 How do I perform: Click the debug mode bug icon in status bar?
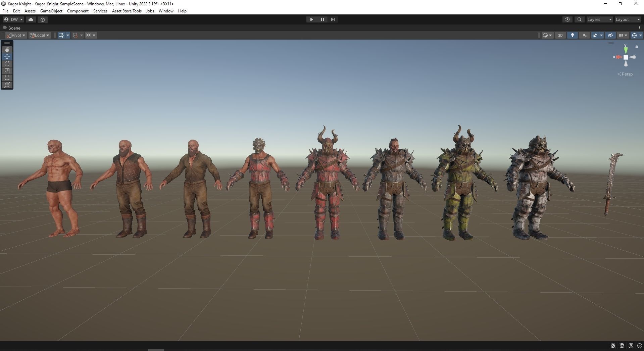613,346
